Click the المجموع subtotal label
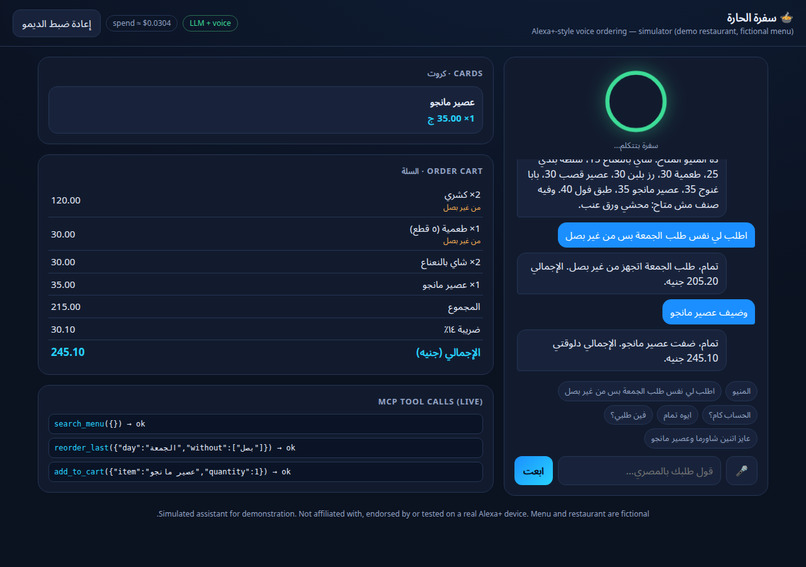Screen dimensions: 806x567 pyautogui.click(x=464, y=307)
